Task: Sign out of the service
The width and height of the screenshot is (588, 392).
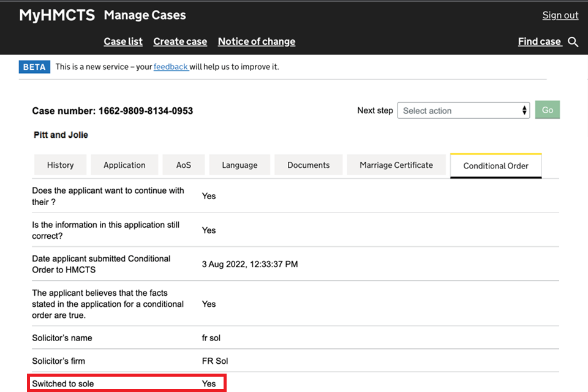Action: coord(560,15)
